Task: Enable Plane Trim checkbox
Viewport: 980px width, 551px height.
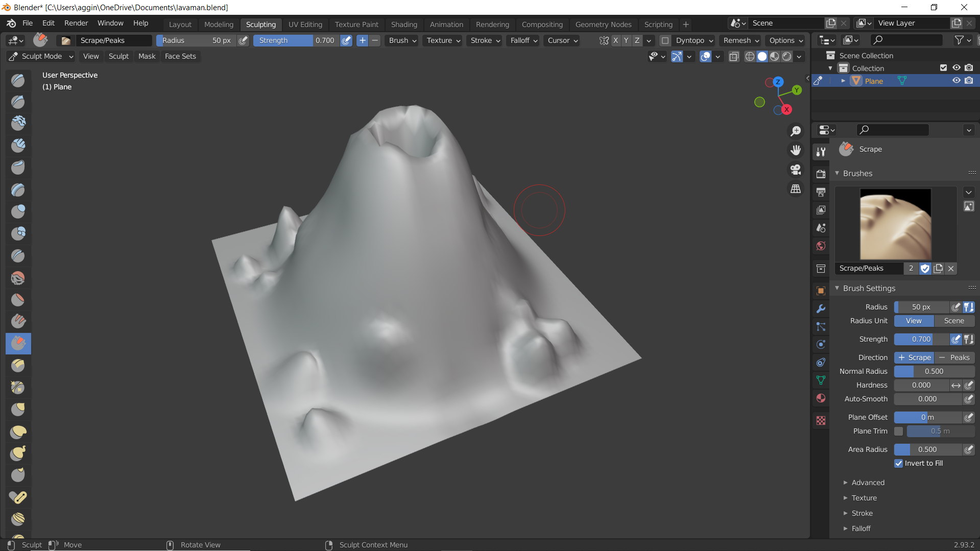Action: coord(898,431)
